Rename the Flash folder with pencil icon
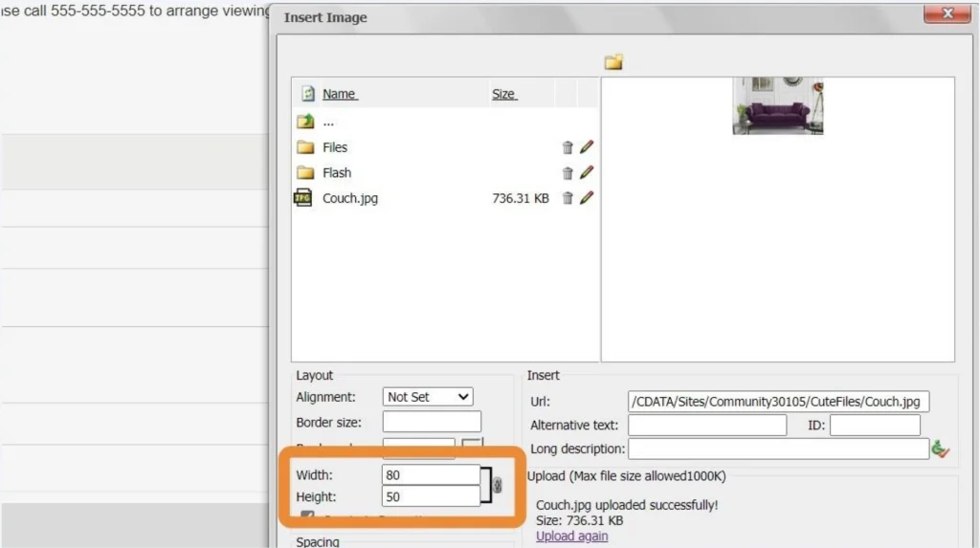 (587, 173)
